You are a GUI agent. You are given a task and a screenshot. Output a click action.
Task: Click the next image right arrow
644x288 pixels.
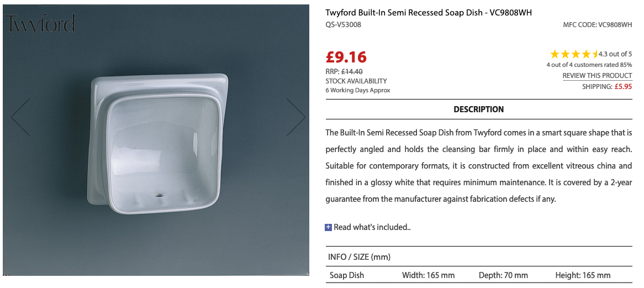click(x=295, y=117)
